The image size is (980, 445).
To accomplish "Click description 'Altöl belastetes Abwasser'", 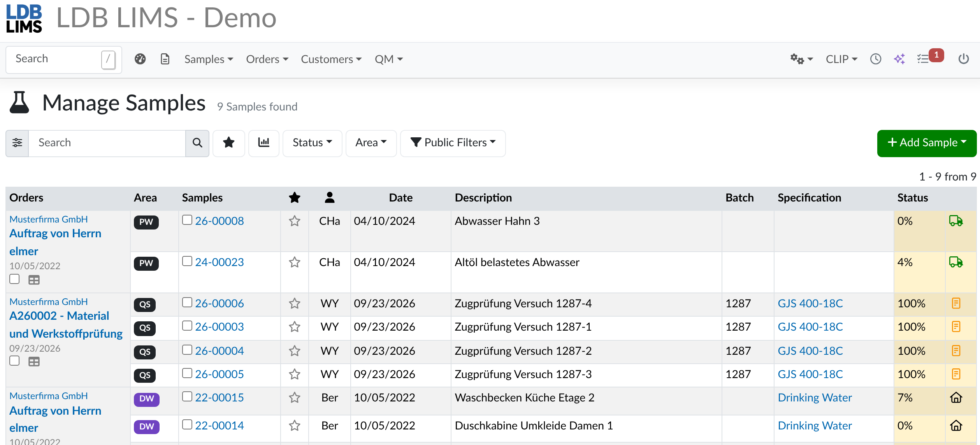I will coord(517,262).
